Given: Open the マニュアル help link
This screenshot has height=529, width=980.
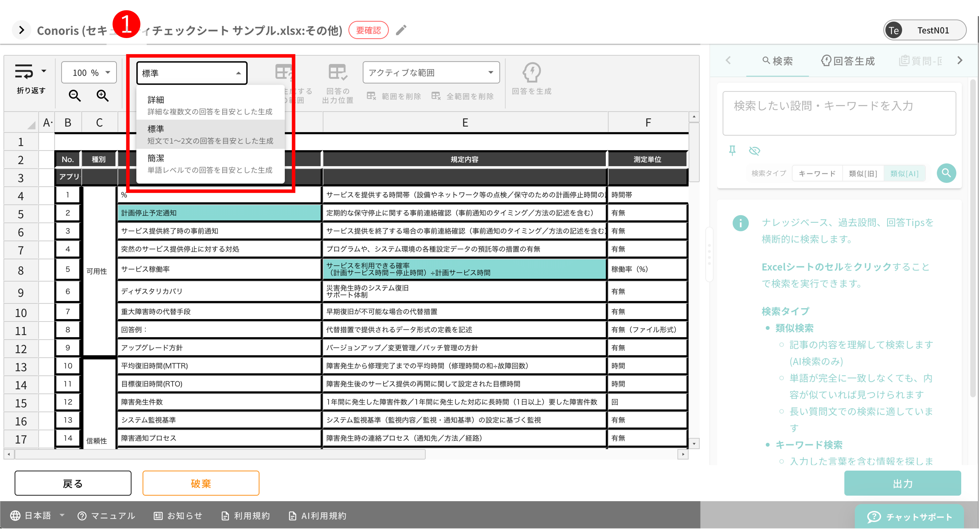Looking at the screenshot, I should [106, 516].
